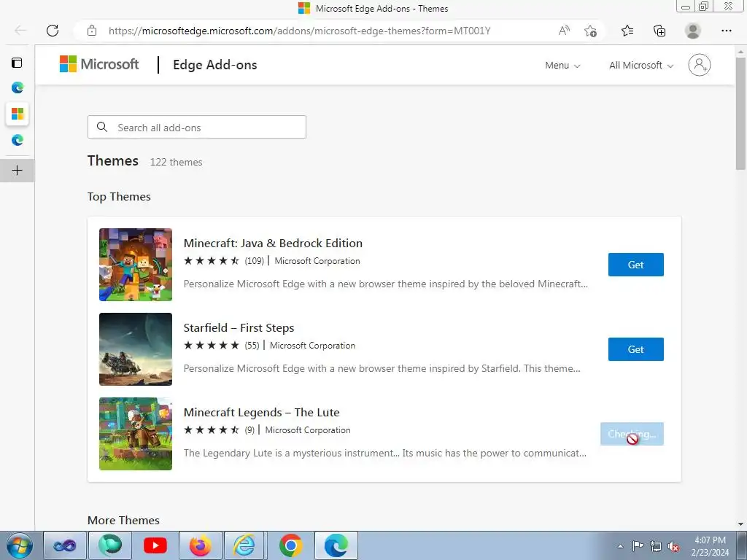The height and width of the screenshot is (560, 747).
Task: Switch to the third Edge vertical tab
Action: point(18,140)
